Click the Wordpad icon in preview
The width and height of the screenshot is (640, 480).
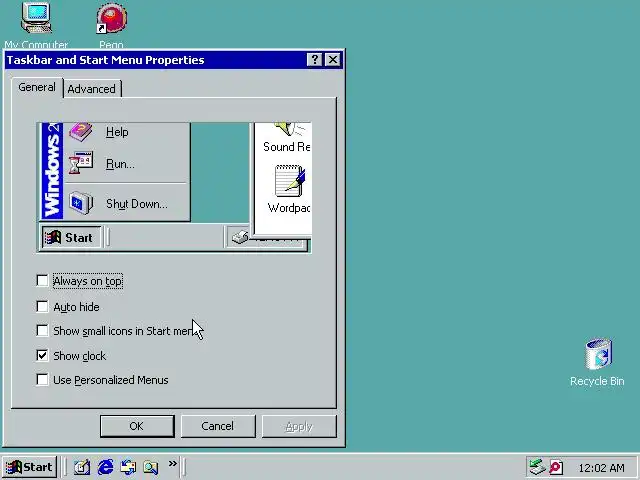click(x=289, y=181)
